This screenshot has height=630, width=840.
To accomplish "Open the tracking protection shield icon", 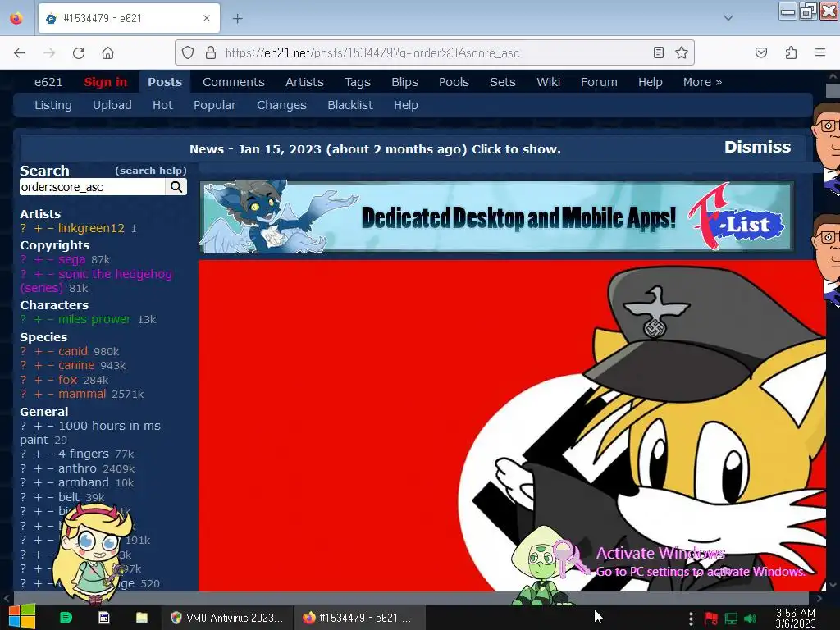I will 188,52.
